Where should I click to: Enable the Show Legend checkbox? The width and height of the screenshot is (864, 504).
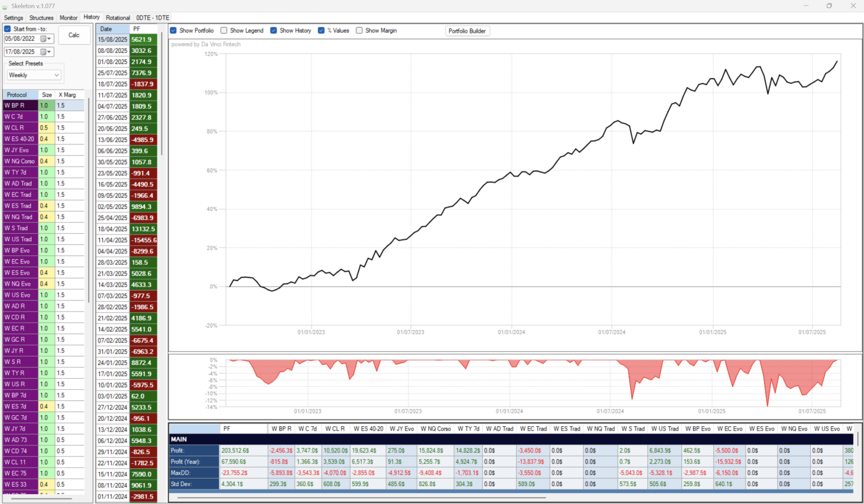(x=224, y=30)
